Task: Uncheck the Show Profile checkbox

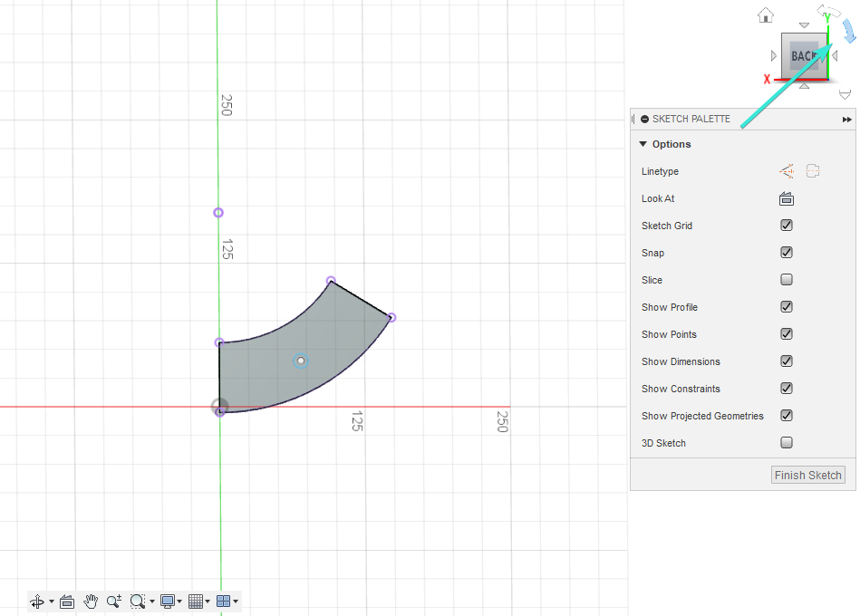Action: 787,307
